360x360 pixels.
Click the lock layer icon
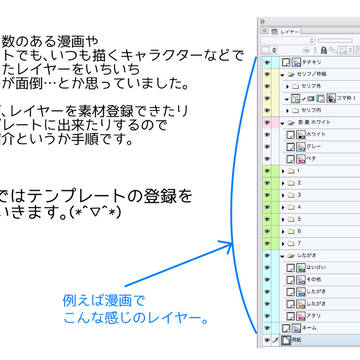click(x=323, y=50)
